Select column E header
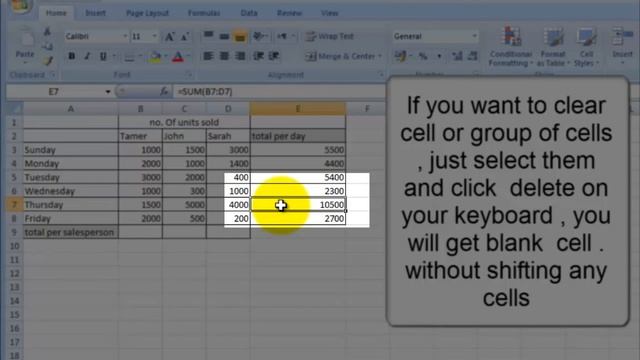The image size is (640, 360). (x=298, y=109)
